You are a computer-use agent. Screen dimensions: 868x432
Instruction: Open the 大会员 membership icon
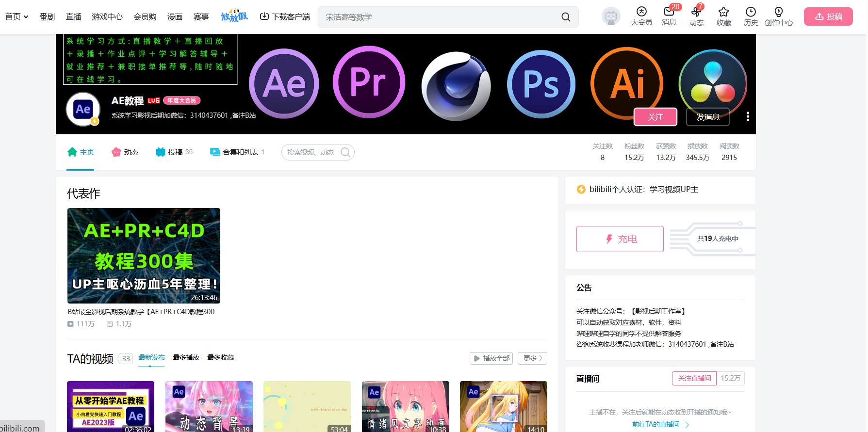pos(641,12)
